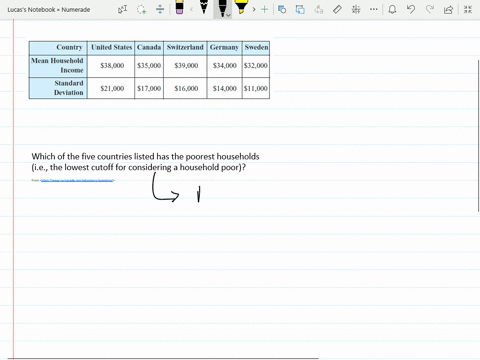Pick the eraser tool
480x360 pixels.
click(179, 7)
